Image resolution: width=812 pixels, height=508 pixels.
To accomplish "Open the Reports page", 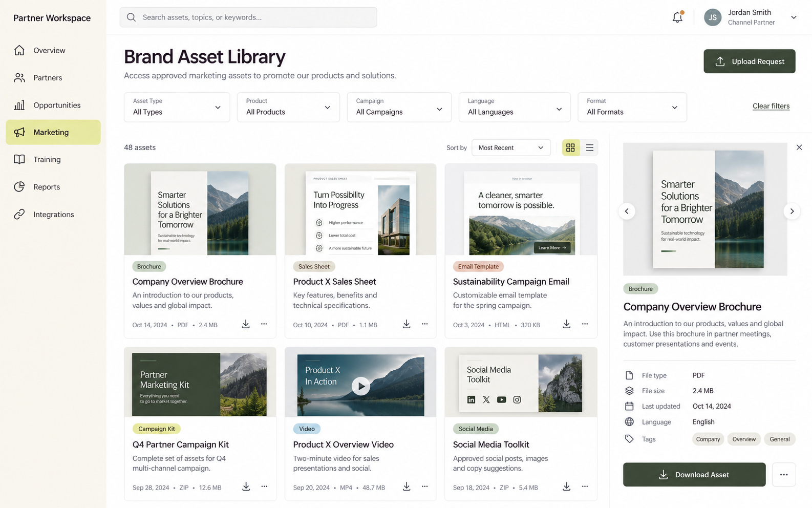I will pyautogui.click(x=53, y=187).
